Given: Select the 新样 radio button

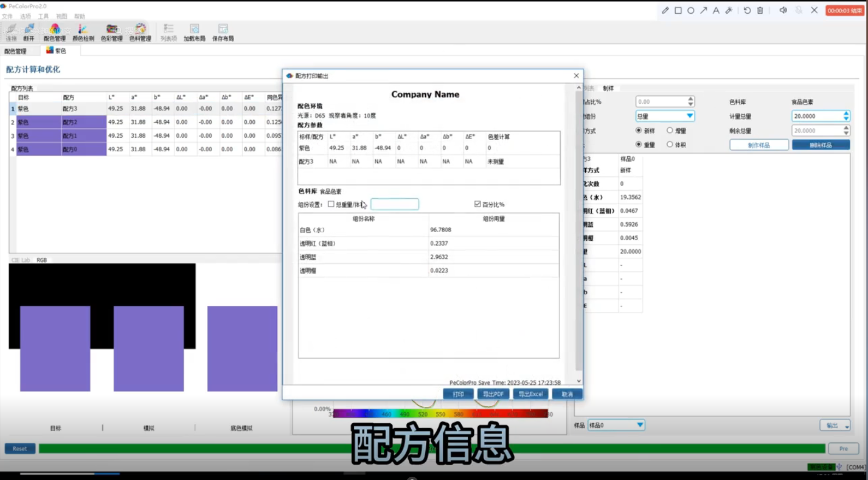Looking at the screenshot, I should 638,131.
